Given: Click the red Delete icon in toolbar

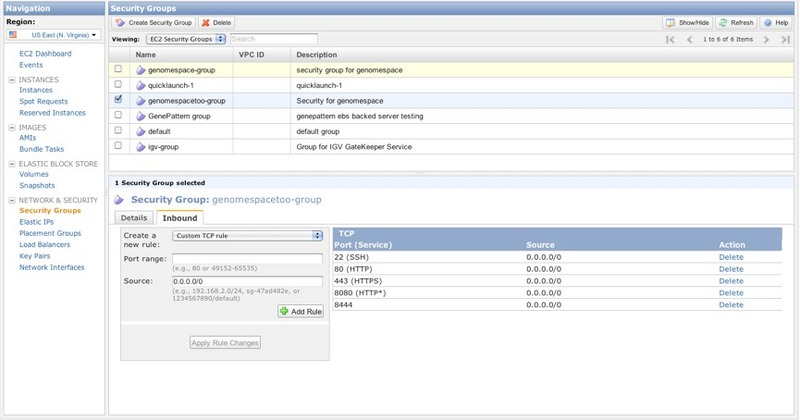Looking at the screenshot, I should pos(205,22).
